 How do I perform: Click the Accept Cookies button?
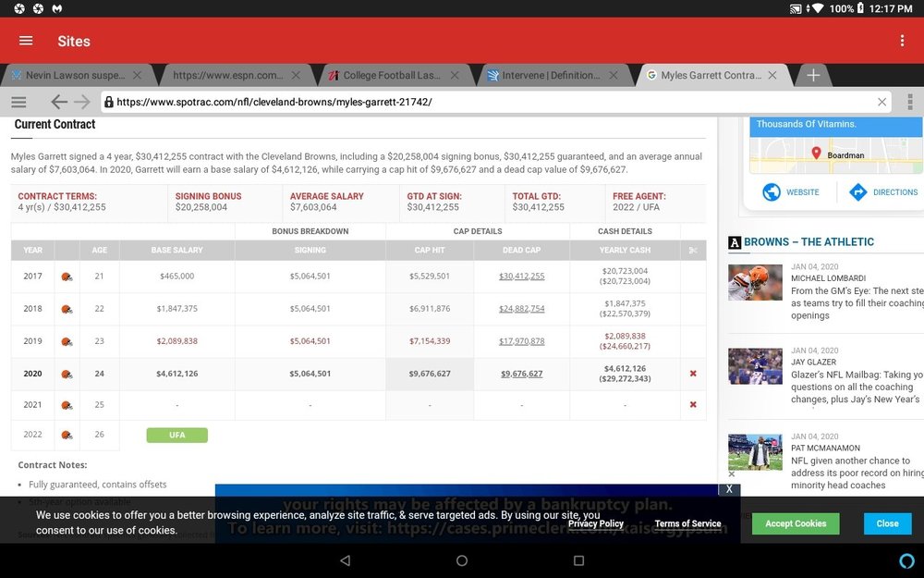(x=796, y=523)
